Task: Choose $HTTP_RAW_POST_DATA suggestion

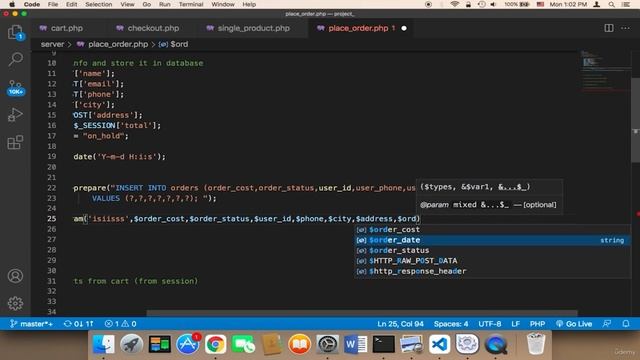Action: click(x=492, y=260)
